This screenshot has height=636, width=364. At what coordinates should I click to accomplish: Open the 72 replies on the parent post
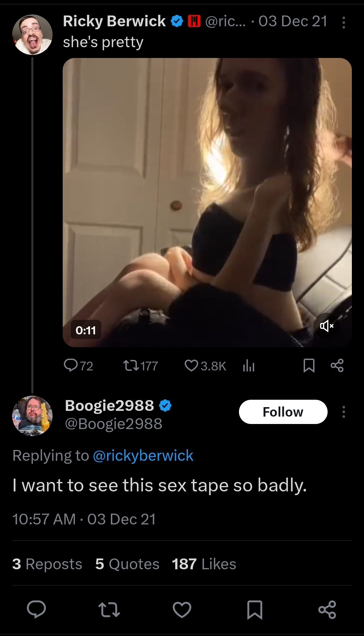click(79, 366)
